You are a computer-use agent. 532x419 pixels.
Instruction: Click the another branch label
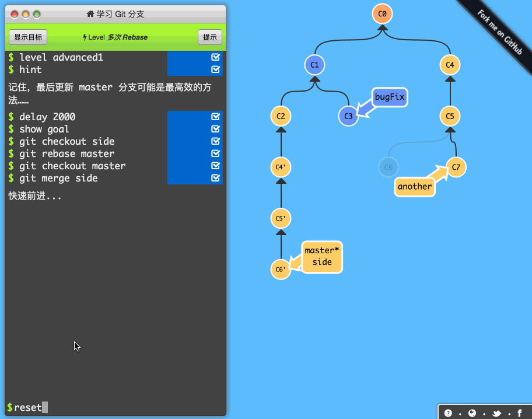click(x=415, y=187)
